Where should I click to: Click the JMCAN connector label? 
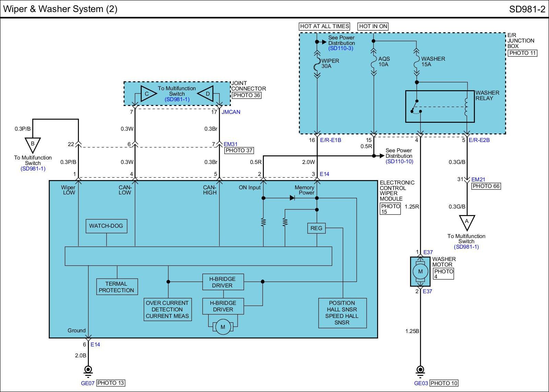(x=231, y=112)
